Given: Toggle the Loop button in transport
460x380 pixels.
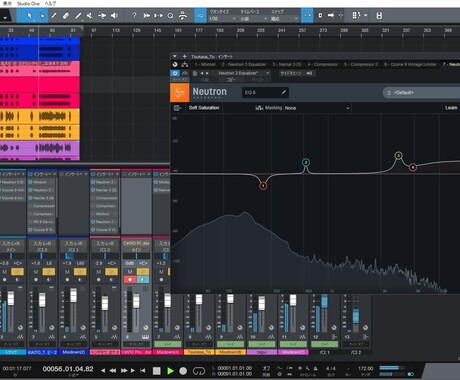Looking at the screenshot, I should coord(199,371).
